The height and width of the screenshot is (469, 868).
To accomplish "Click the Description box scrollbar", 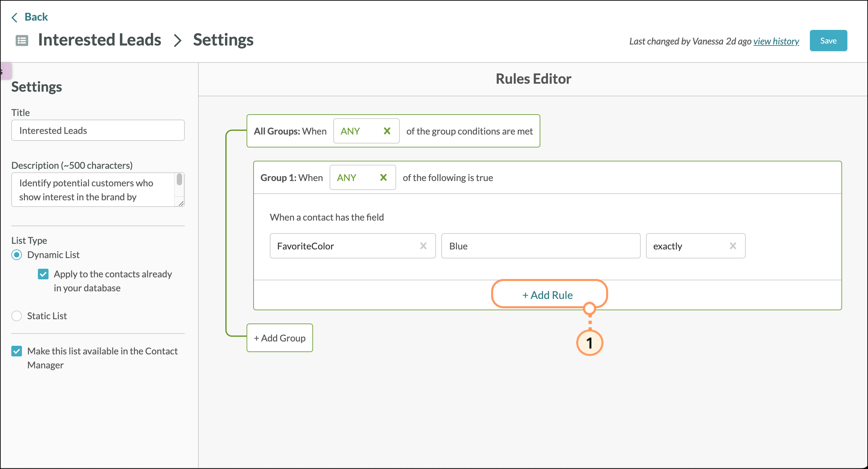I will [x=179, y=180].
